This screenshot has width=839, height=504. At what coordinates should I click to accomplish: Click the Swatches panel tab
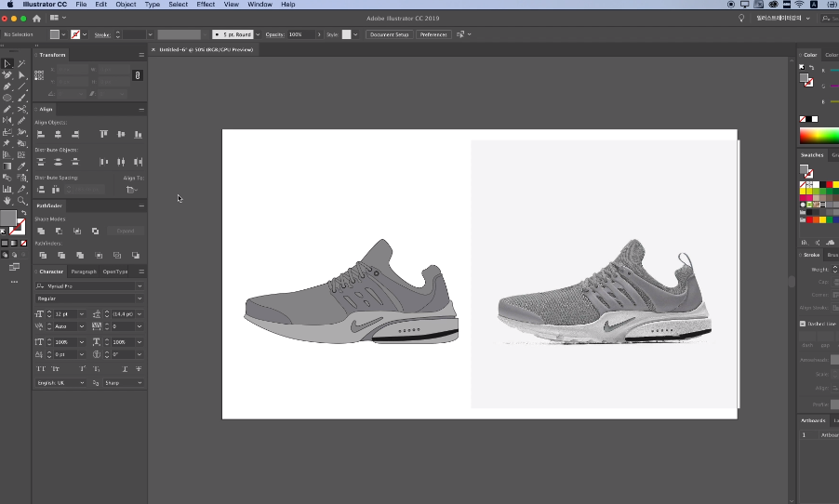point(812,155)
